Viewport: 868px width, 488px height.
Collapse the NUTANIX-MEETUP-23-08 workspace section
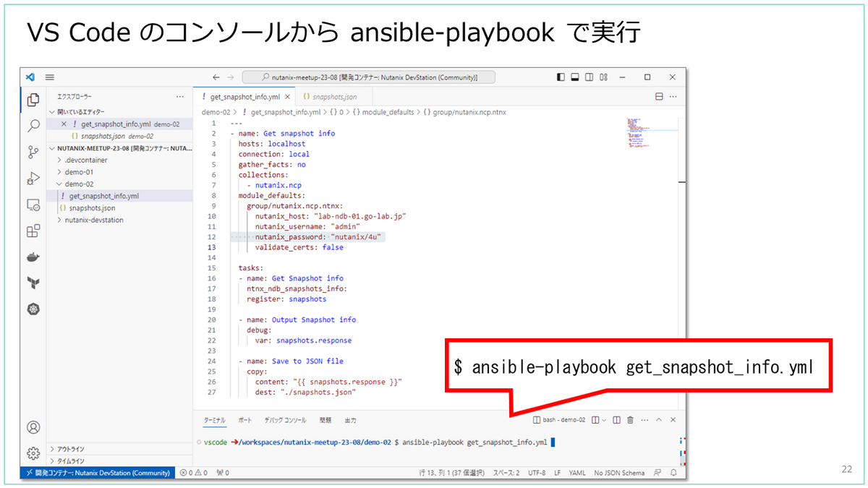(119, 148)
